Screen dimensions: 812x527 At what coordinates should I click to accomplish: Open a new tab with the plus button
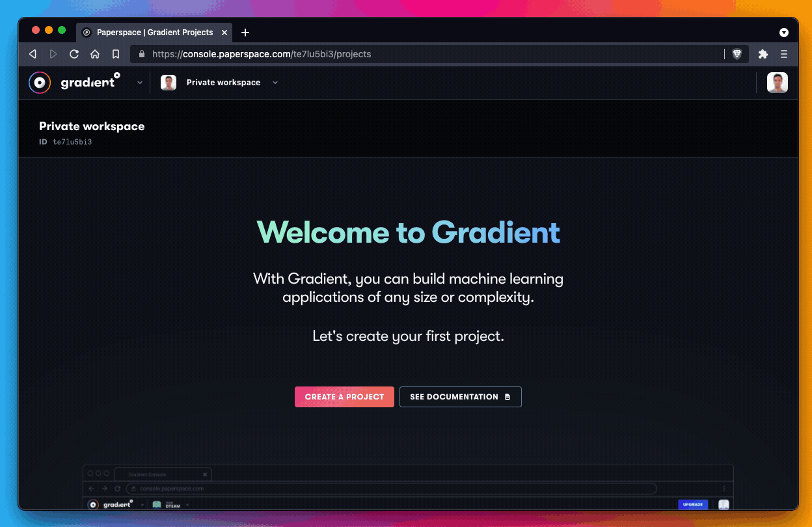tap(245, 33)
